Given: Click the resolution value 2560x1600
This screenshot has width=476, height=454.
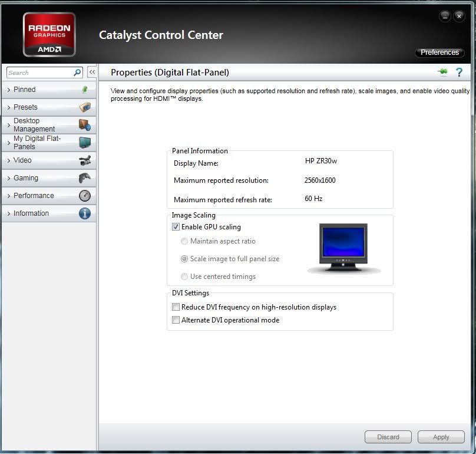Looking at the screenshot, I should [320, 180].
